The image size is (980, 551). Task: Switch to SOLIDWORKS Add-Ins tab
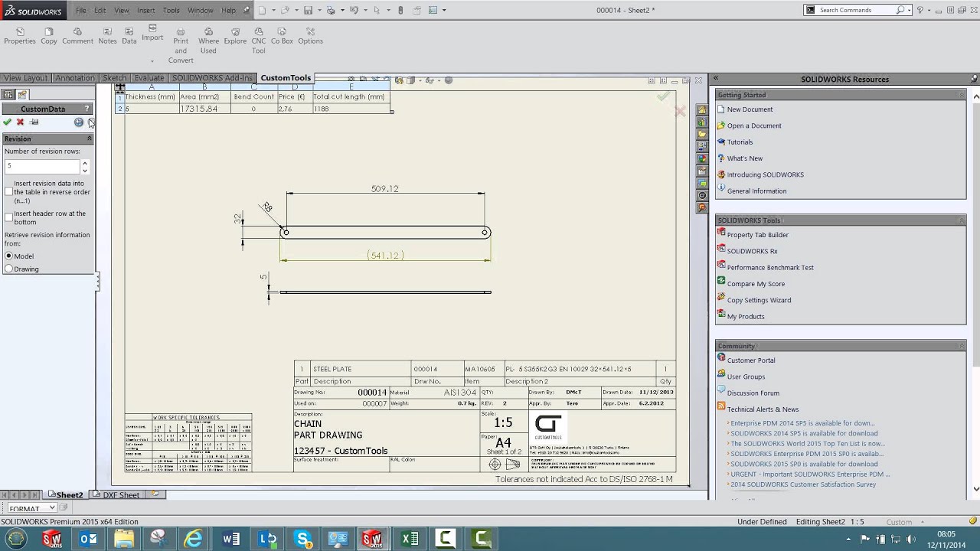(x=212, y=78)
